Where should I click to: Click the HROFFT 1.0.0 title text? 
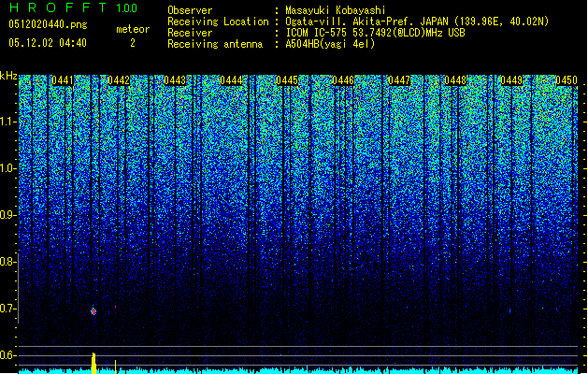point(74,7)
